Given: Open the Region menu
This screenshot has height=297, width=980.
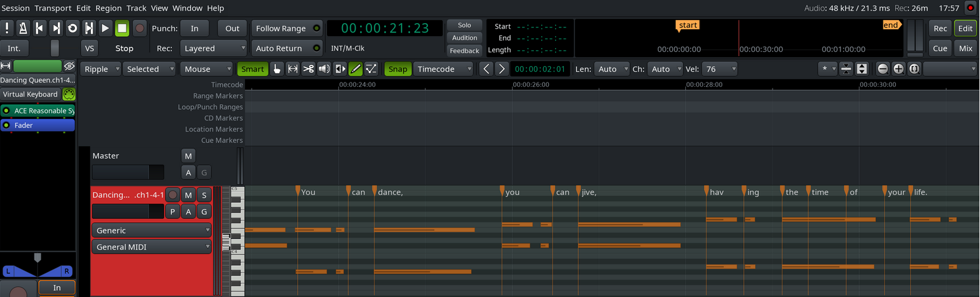Looking at the screenshot, I should click(108, 8).
